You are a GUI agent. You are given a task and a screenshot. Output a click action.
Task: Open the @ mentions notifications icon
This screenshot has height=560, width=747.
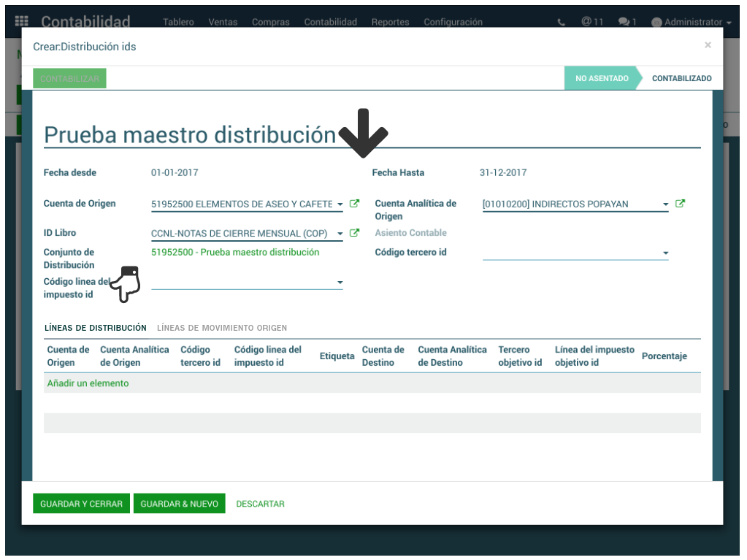tap(591, 22)
